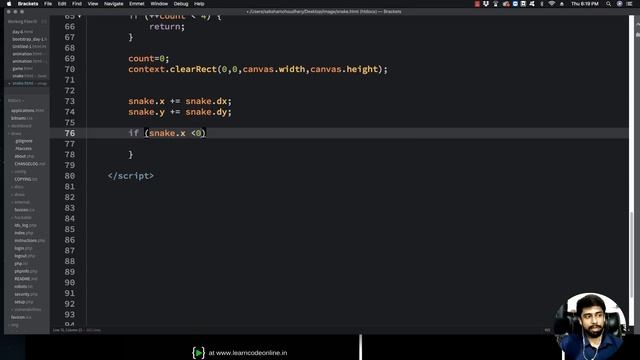Open .htaccess file

coord(23,149)
